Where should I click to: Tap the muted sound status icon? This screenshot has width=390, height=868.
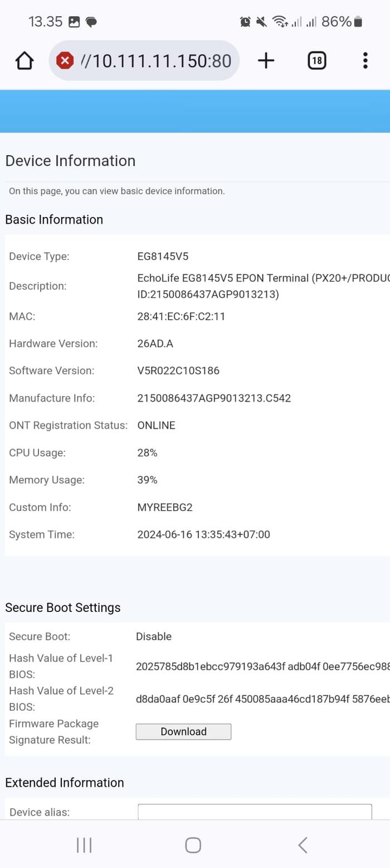pos(261,22)
